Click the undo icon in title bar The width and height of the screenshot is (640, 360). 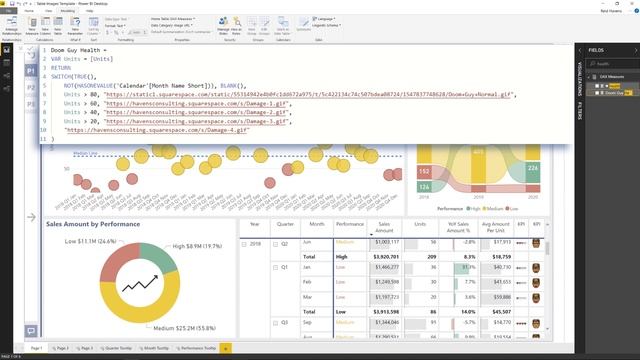(x=19, y=4)
